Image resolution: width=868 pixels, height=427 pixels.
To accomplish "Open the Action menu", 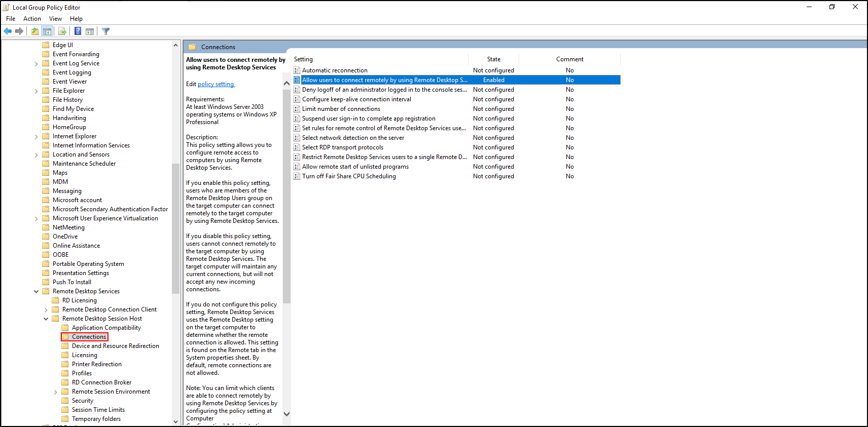I will tap(32, 19).
